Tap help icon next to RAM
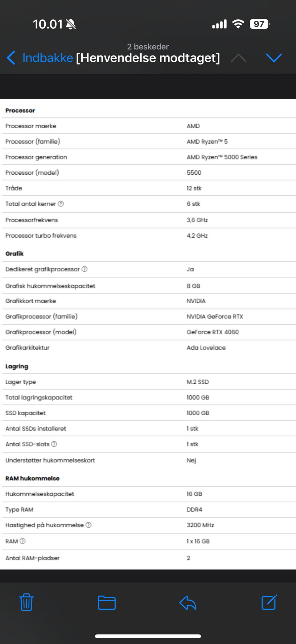The width and height of the screenshot is (296, 644). pos(23,541)
